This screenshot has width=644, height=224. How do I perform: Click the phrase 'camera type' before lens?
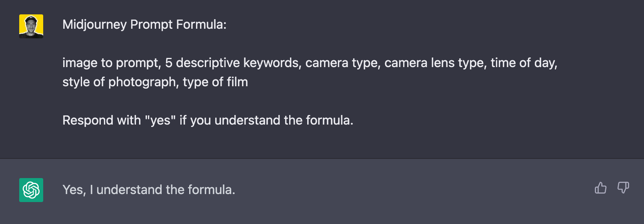342,63
